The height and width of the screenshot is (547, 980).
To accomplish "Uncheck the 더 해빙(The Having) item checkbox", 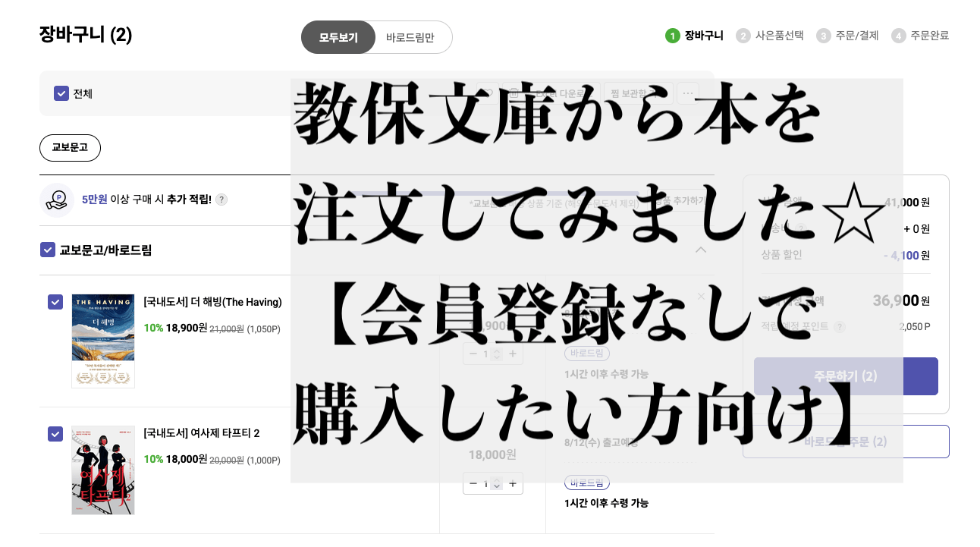I will click(x=55, y=302).
